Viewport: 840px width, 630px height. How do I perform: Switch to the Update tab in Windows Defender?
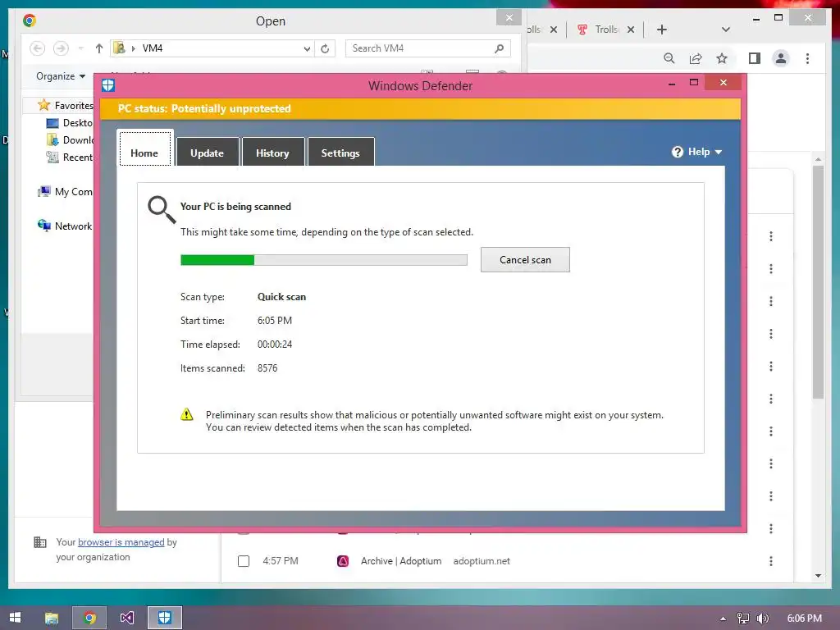point(208,153)
